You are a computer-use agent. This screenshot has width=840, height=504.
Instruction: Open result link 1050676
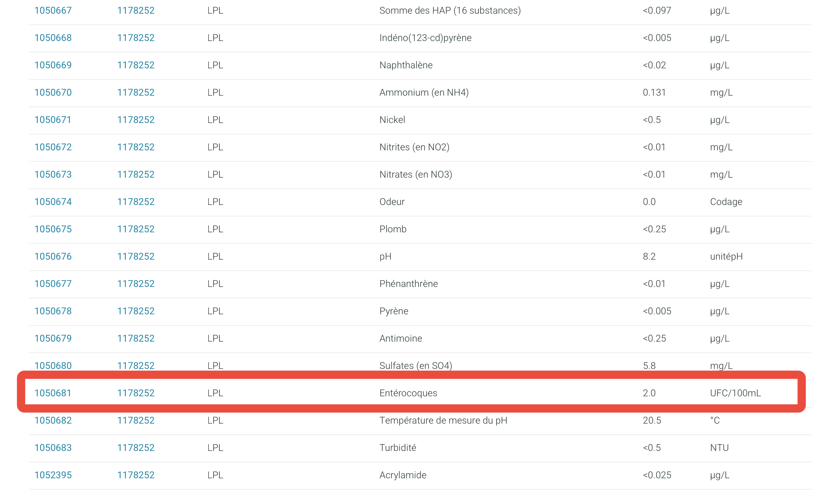pyautogui.click(x=53, y=256)
